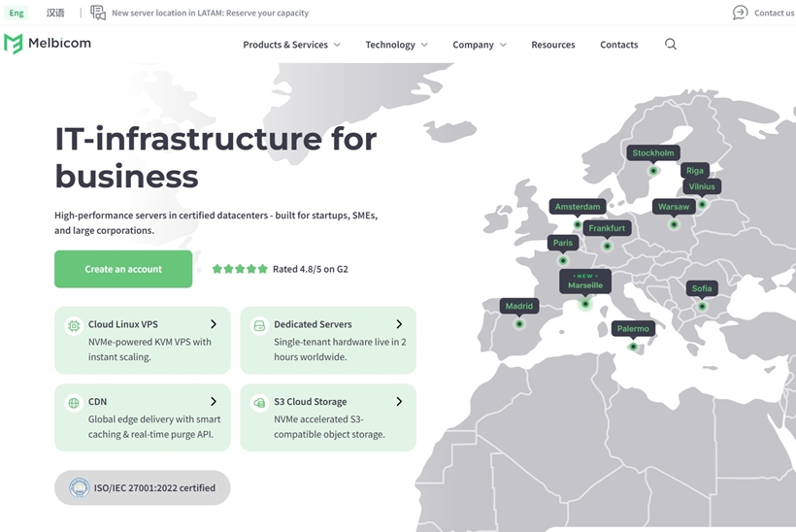Click the Palermo map label

tap(633, 328)
